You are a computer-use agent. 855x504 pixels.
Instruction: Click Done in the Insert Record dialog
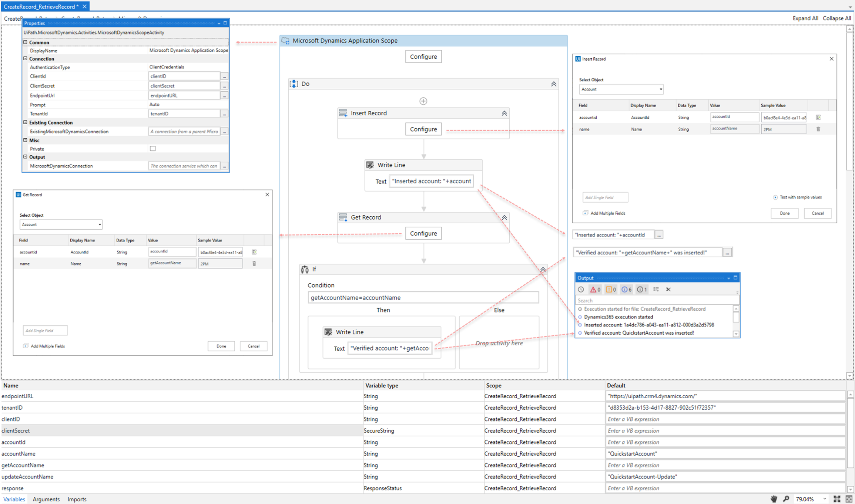784,213
